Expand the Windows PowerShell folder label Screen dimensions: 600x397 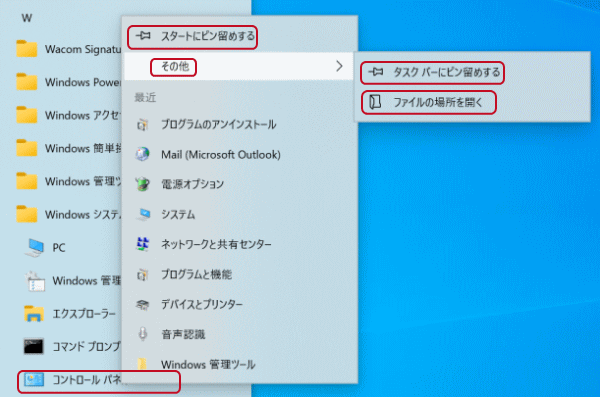pyautogui.click(x=83, y=82)
